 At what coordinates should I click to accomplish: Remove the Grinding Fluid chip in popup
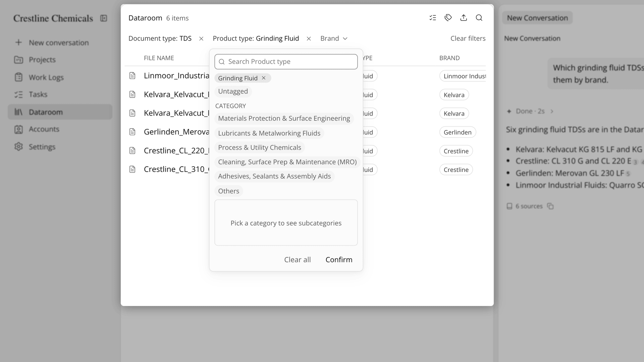tap(264, 78)
